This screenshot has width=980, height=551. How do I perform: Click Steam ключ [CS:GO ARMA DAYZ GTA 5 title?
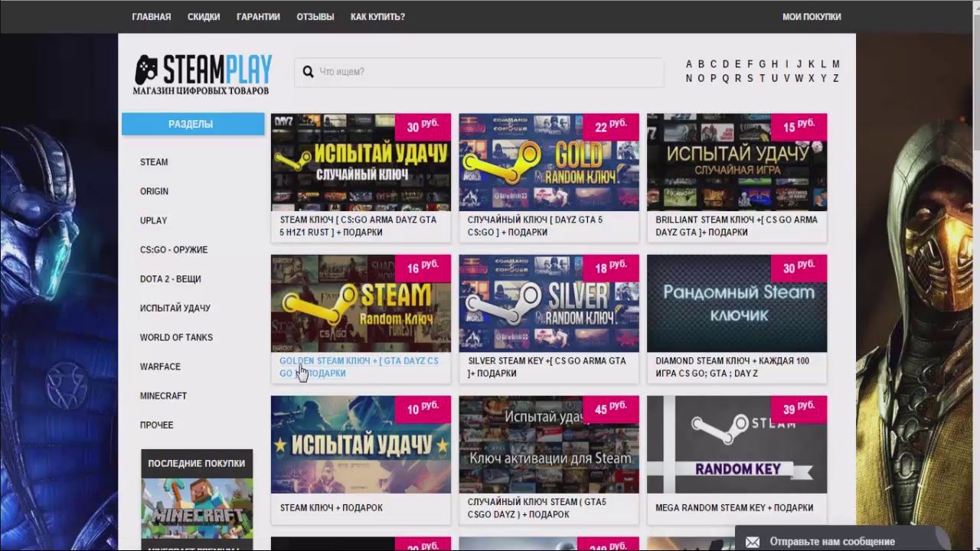tap(358, 226)
